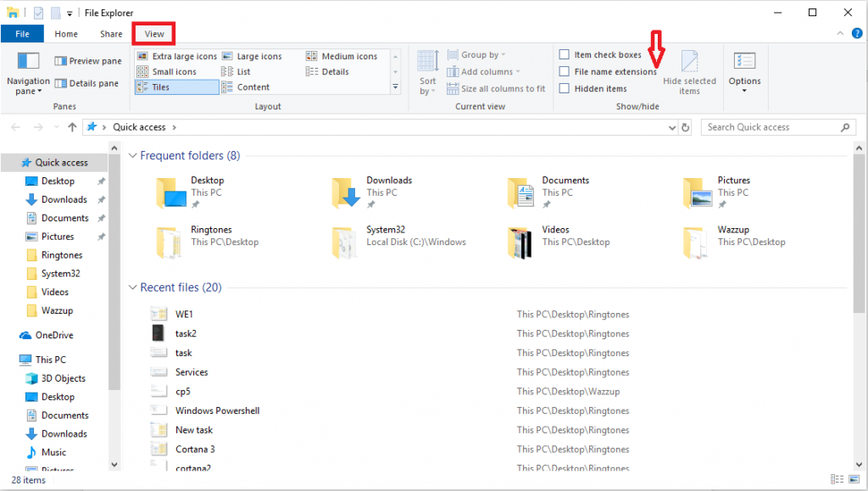Go up one folder level

click(x=72, y=127)
